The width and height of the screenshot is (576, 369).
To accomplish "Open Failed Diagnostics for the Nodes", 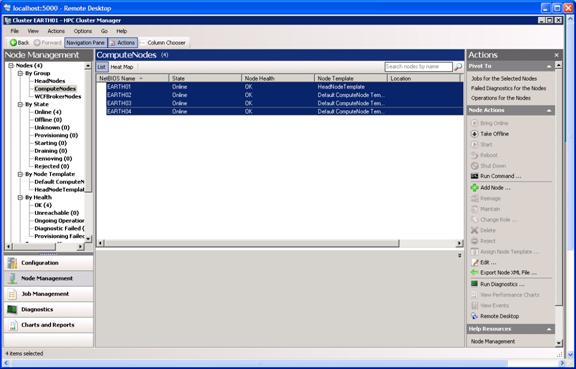I will click(508, 88).
